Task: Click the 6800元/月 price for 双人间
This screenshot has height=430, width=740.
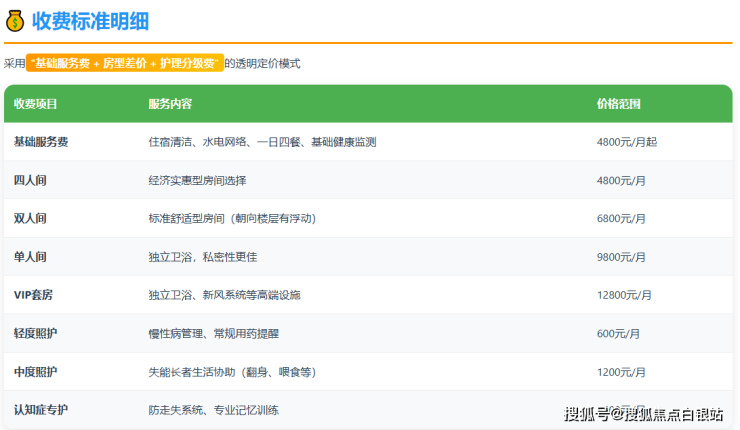Action: point(621,218)
